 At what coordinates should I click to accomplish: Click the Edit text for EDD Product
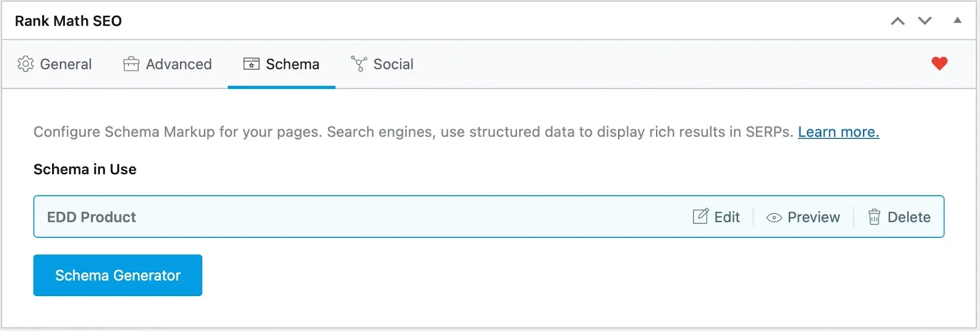click(727, 217)
